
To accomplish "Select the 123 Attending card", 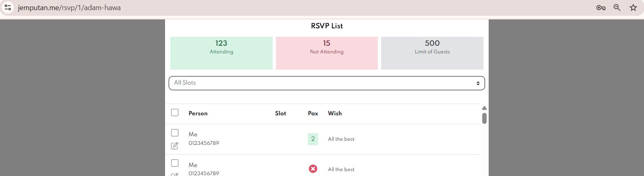I will 221,53.
